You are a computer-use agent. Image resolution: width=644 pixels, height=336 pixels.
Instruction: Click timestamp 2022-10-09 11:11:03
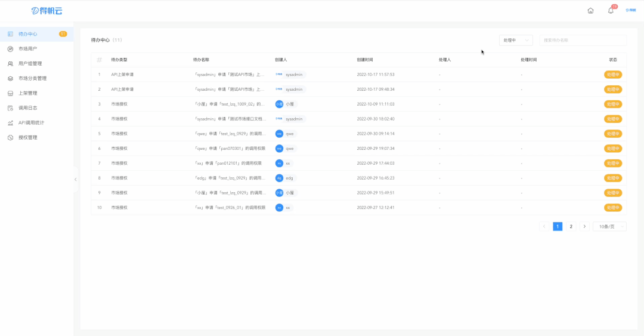pos(376,104)
